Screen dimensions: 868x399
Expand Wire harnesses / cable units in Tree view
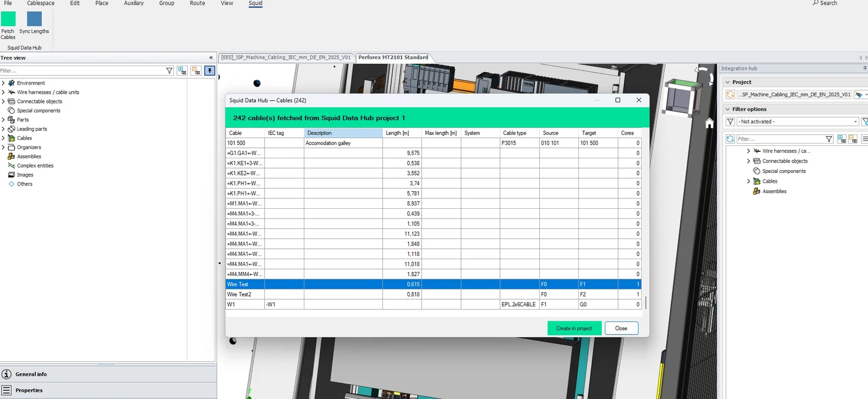[3, 92]
